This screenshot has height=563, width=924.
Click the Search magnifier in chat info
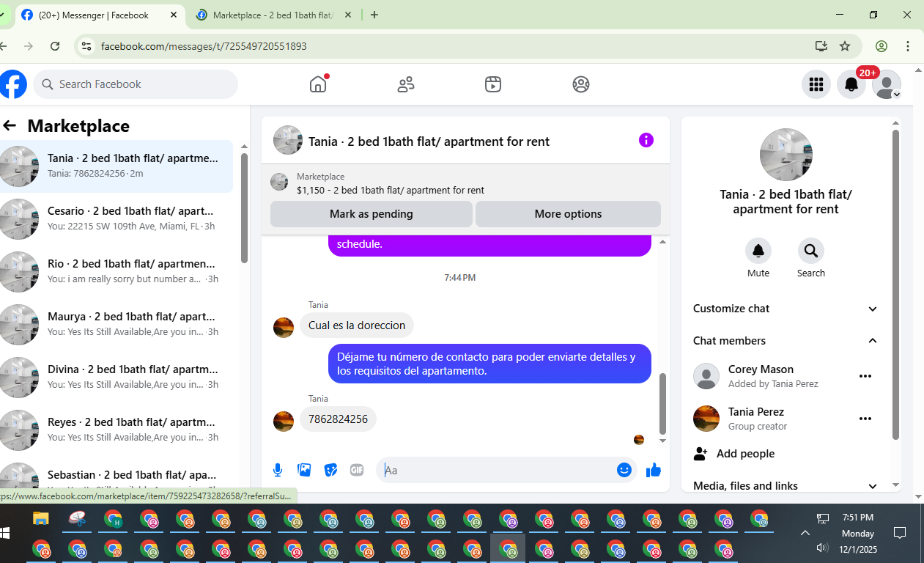tap(811, 251)
